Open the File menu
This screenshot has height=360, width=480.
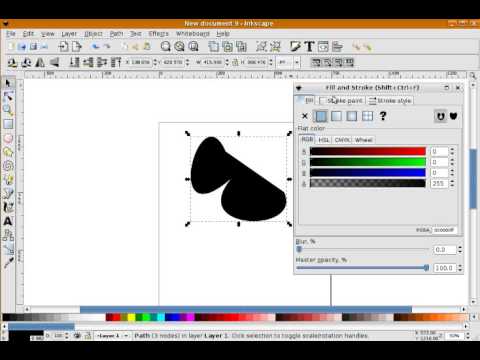11,34
